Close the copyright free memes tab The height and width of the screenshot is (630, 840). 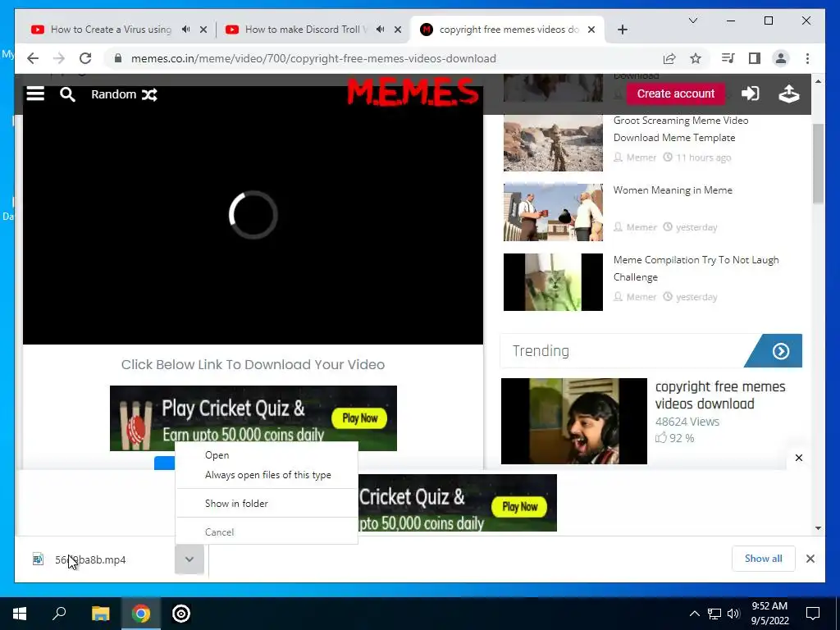pos(591,30)
